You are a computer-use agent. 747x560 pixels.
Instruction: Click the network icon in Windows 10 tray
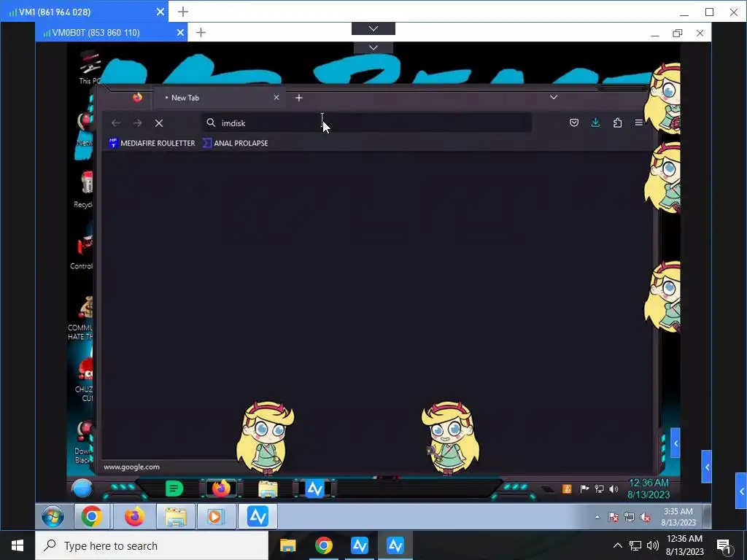pos(635,545)
